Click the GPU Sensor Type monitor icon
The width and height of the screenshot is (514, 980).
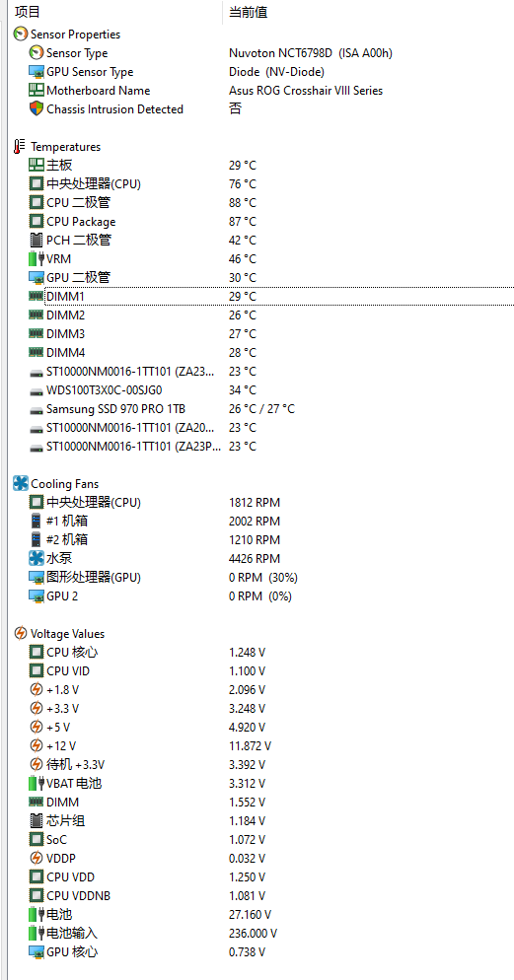[37, 72]
